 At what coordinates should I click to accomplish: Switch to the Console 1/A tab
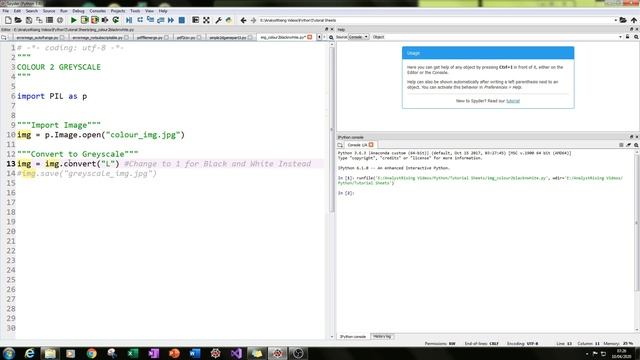pos(357,145)
